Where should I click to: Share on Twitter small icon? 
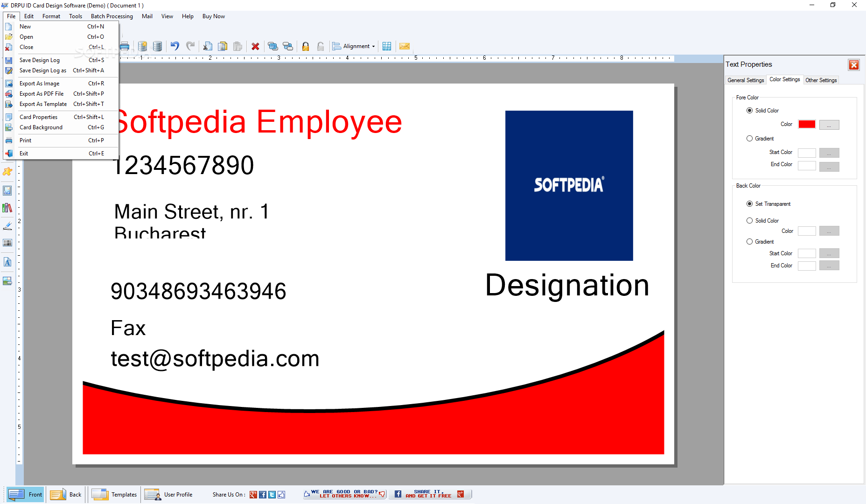(272, 495)
